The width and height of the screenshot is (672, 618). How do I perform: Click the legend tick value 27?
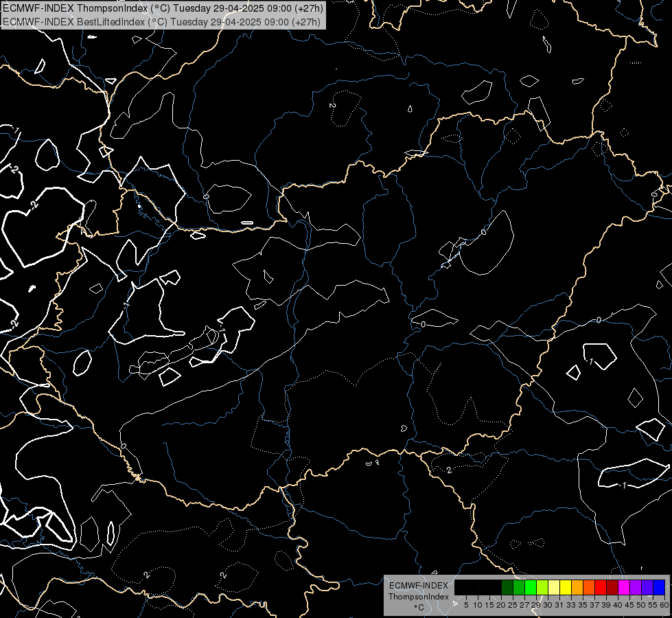click(524, 605)
